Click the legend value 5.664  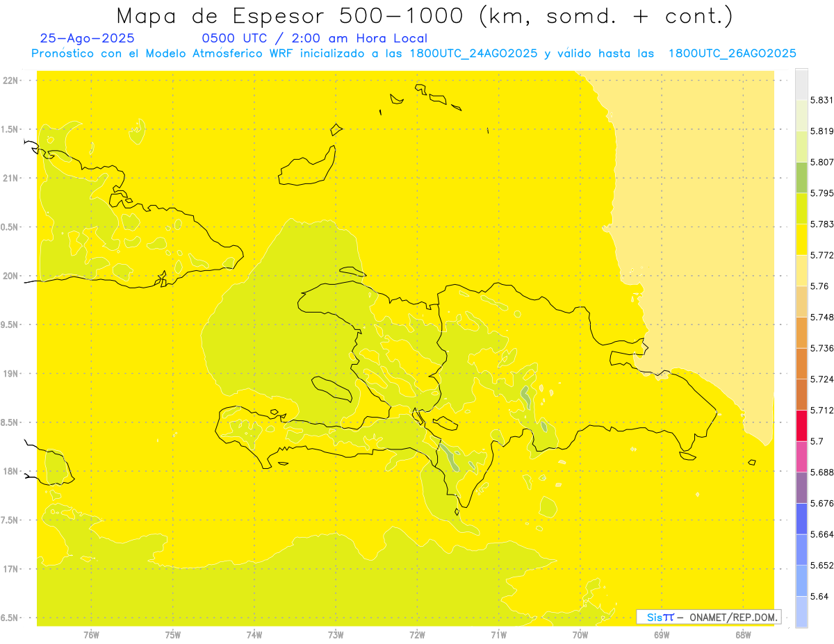(x=822, y=534)
